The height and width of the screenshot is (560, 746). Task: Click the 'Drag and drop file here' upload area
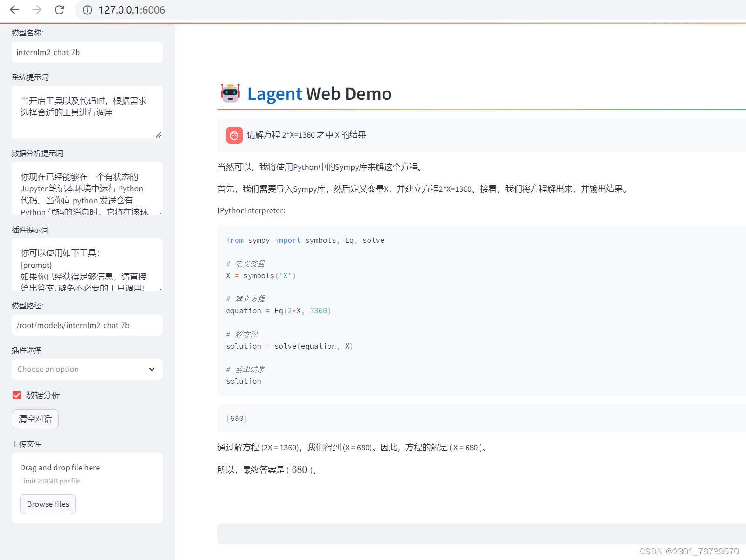(x=87, y=487)
